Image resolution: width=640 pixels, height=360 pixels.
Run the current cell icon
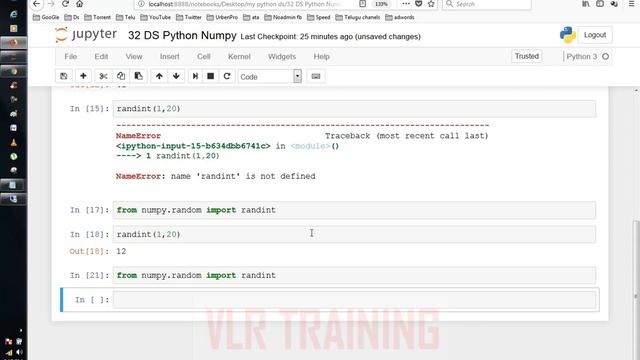(196, 76)
